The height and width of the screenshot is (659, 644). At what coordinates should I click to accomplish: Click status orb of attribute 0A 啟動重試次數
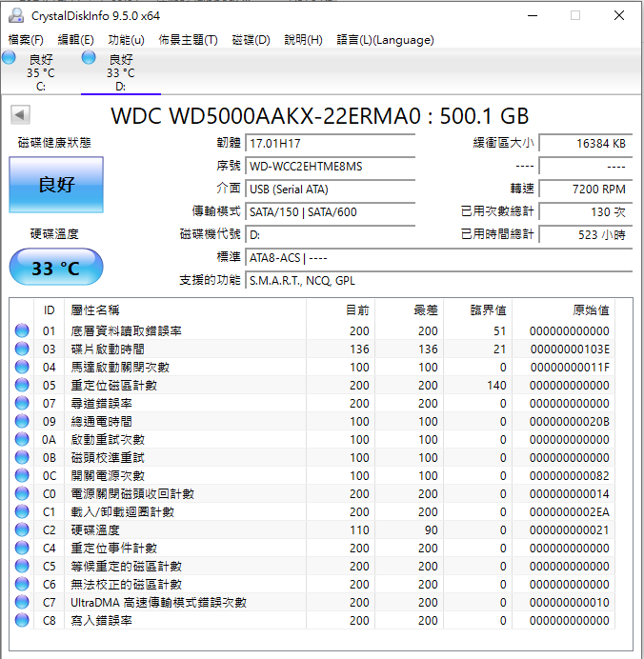pos(22,439)
